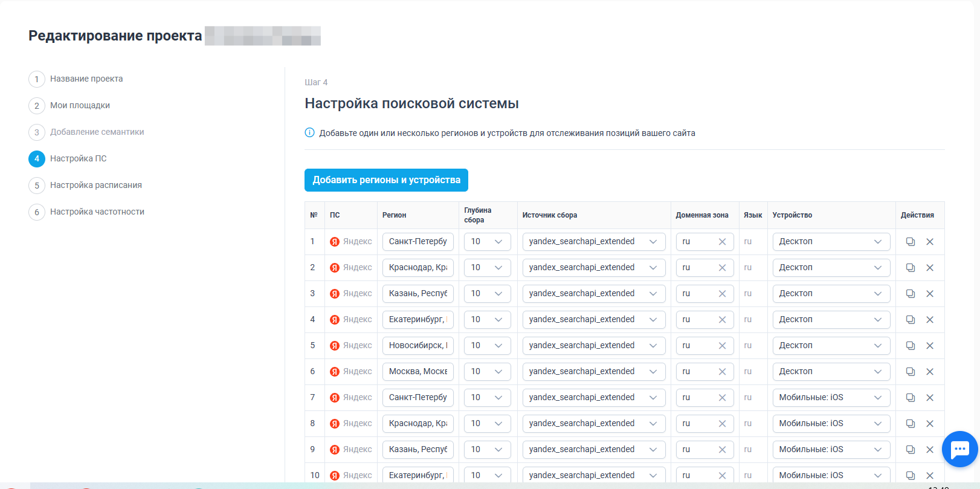Image resolution: width=980 pixels, height=489 pixels.
Task: Open the chat support bubble
Action: point(959,449)
